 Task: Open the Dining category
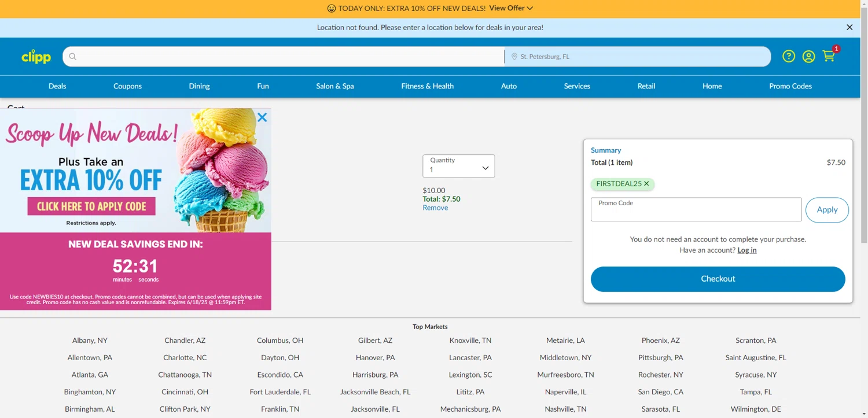click(199, 86)
